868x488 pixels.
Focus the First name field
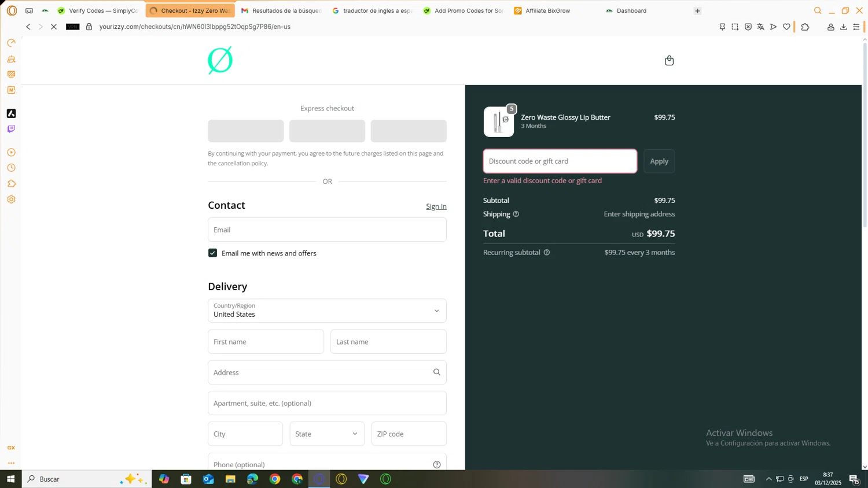[266, 342]
